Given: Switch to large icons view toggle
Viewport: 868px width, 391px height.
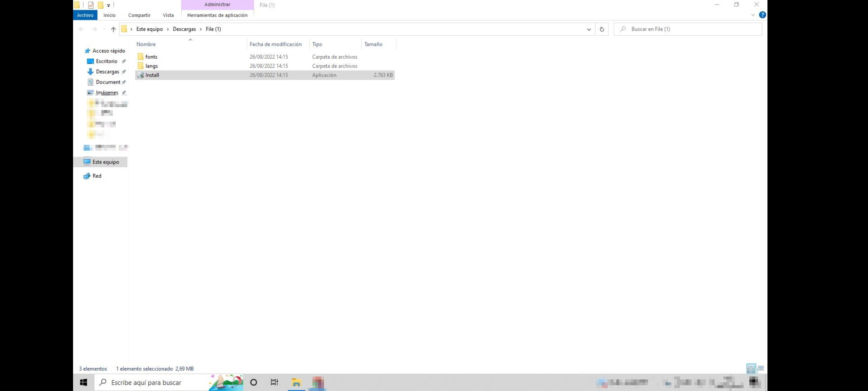Looking at the screenshot, I should tap(761, 368).
